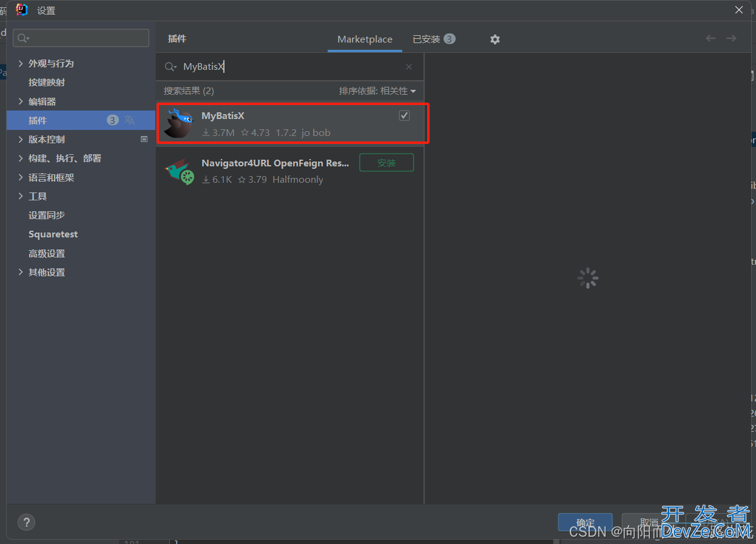Click the update count badge on 插件 row

[113, 120]
